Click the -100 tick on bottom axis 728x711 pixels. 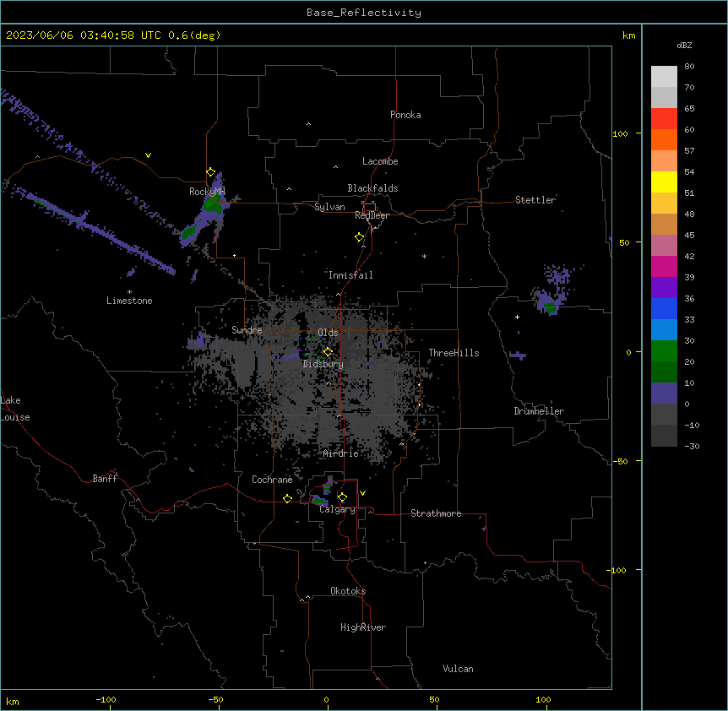pyautogui.click(x=106, y=699)
